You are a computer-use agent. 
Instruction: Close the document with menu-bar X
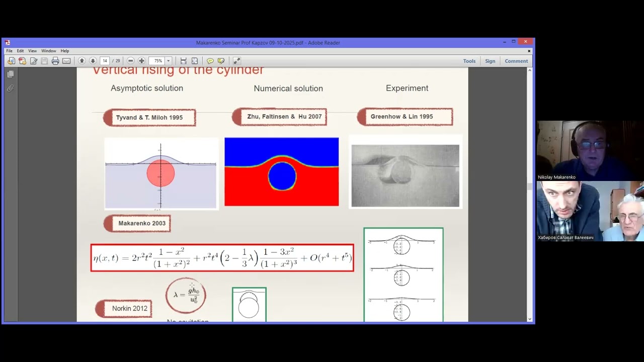[x=529, y=51]
